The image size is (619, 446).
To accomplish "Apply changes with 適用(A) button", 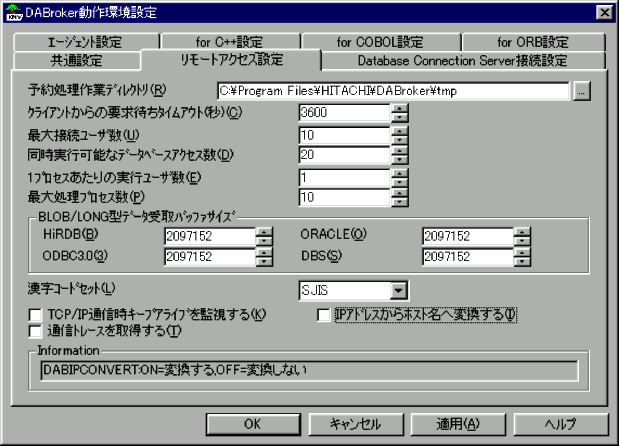I will 458,424.
